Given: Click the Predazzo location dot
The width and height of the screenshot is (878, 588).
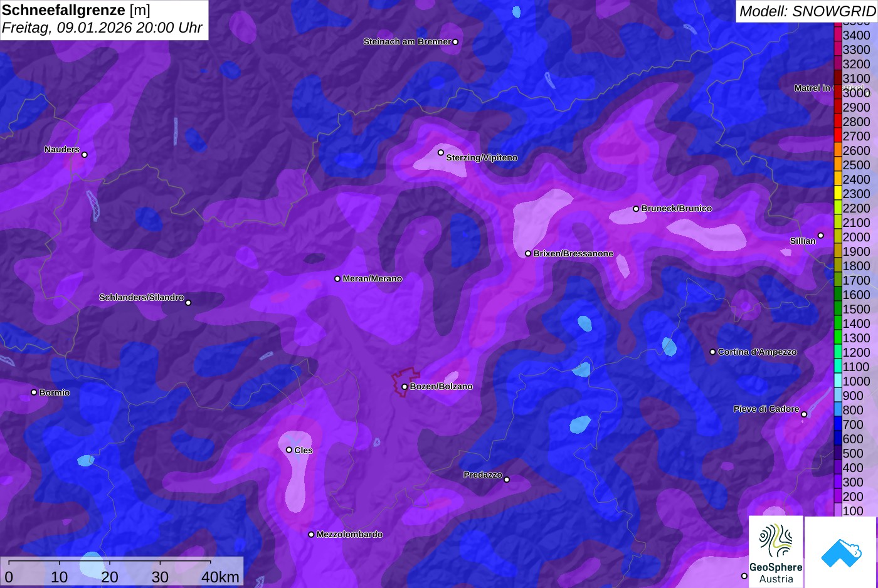Looking at the screenshot, I should [507, 480].
